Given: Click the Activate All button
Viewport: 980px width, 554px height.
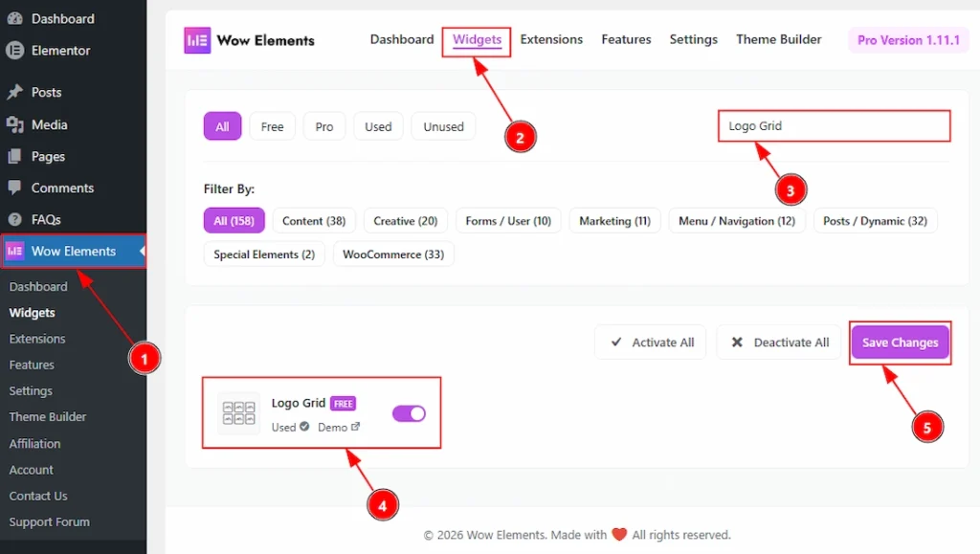Looking at the screenshot, I should pos(651,343).
